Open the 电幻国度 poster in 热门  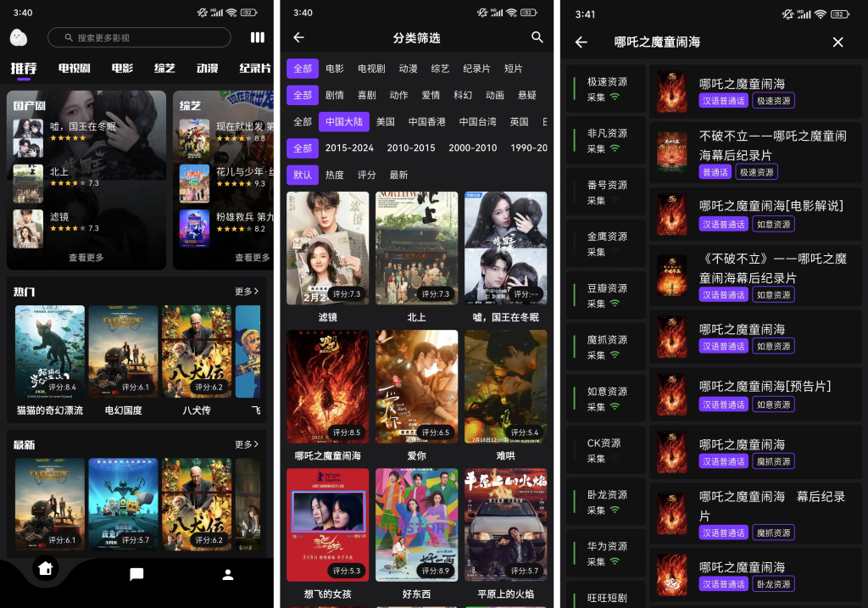124,352
